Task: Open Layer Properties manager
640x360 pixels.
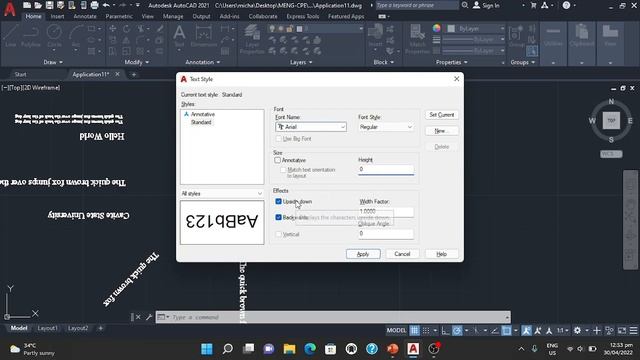Action: (x=252, y=39)
